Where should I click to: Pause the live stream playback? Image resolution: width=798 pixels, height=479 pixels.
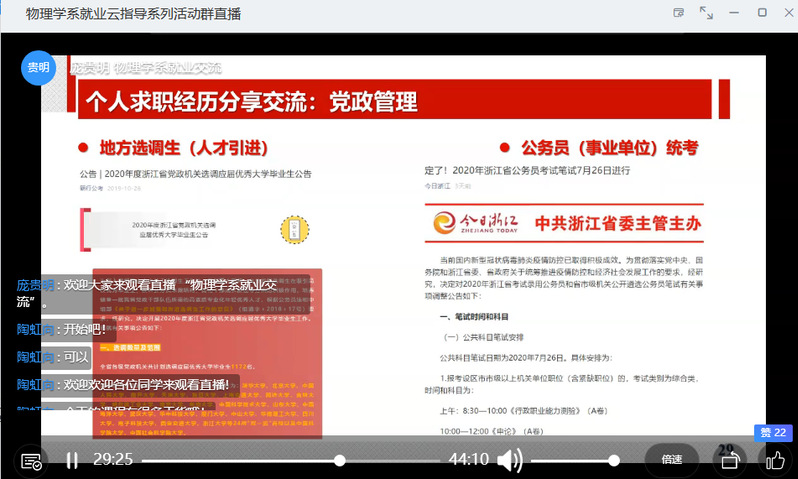(72, 460)
